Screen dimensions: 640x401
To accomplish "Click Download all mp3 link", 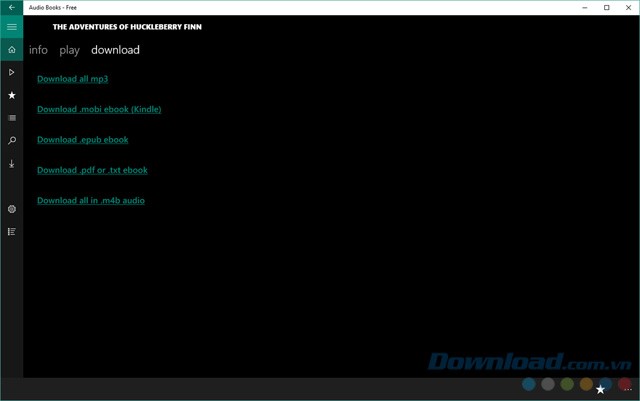I will 72,79.
